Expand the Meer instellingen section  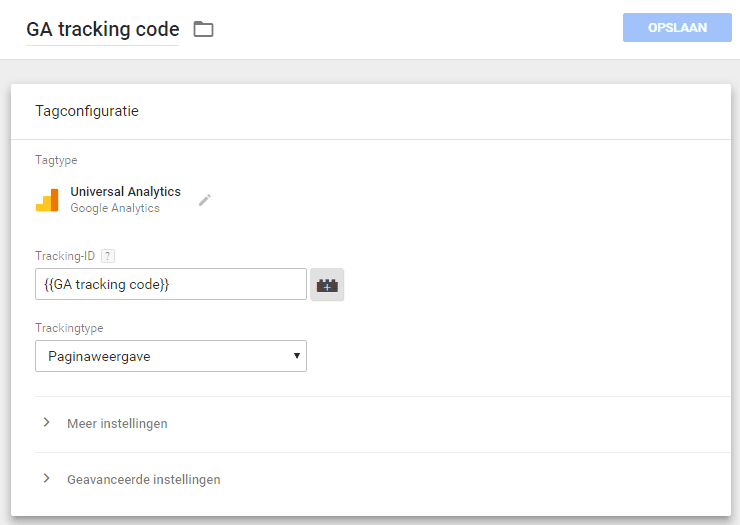[x=383, y=424]
